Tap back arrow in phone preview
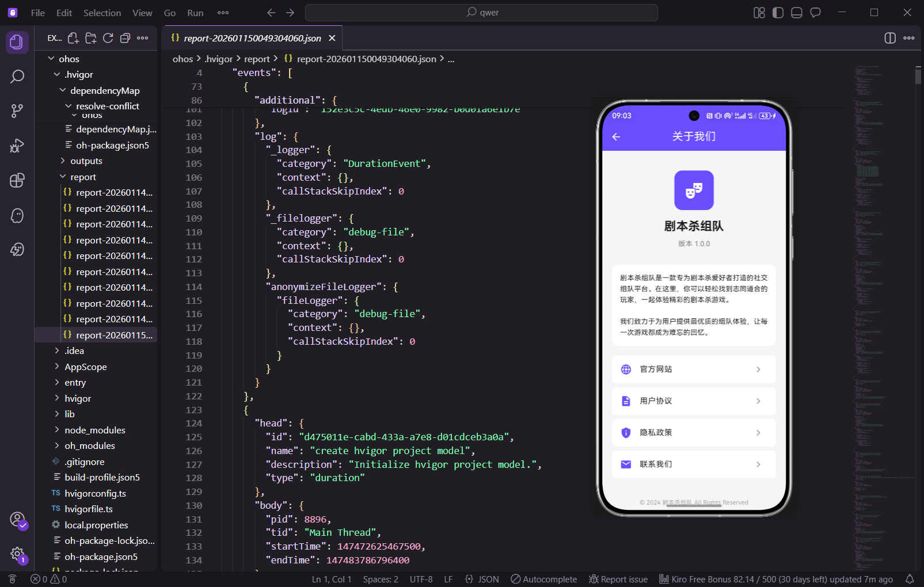Image resolution: width=924 pixels, height=587 pixels. pos(616,136)
